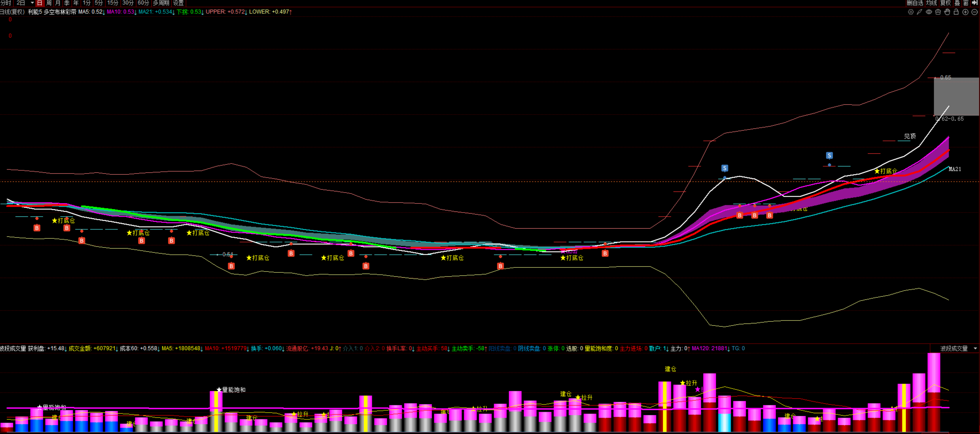
Task: Select the hand pan tool icon
Action: [947, 12]
